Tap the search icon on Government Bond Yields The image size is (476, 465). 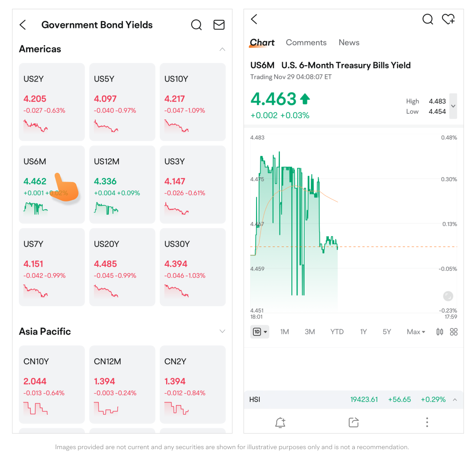(x=196, y=25)
